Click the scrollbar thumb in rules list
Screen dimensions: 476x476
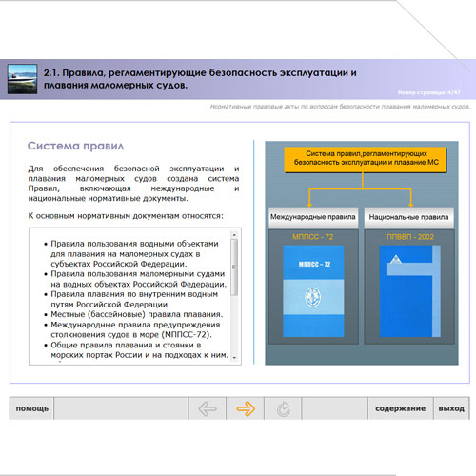[x=234, y=268]
